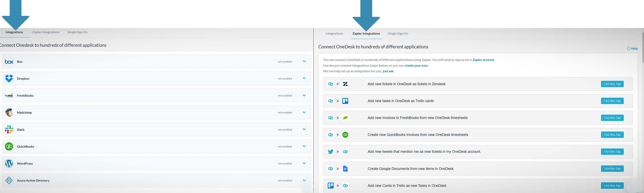644x193 pixels.
Task: Click the Azure Active Directory label
Action: (33, 180)
